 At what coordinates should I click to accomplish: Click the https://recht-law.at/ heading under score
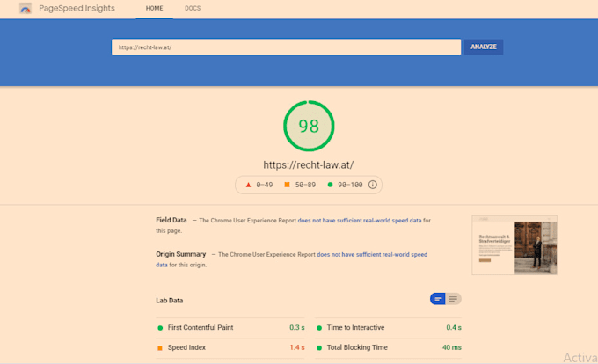[x=309, y=165]
